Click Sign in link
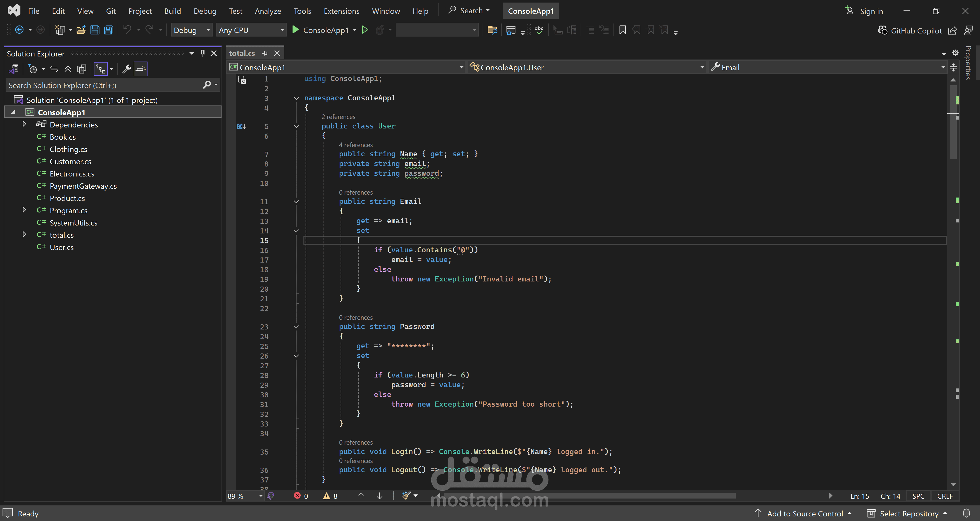The height and width of the screenshot is (521, 980). point(871,11)
